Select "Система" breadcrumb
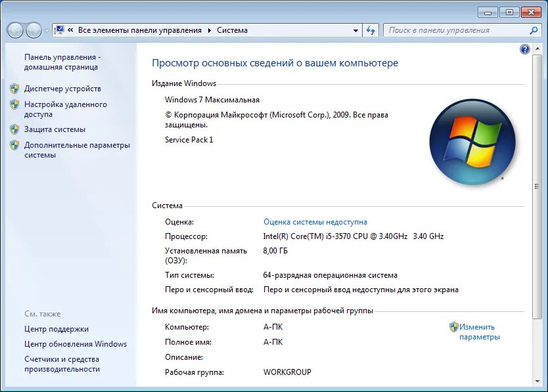 pyautogui.click(x=232, y=30)
